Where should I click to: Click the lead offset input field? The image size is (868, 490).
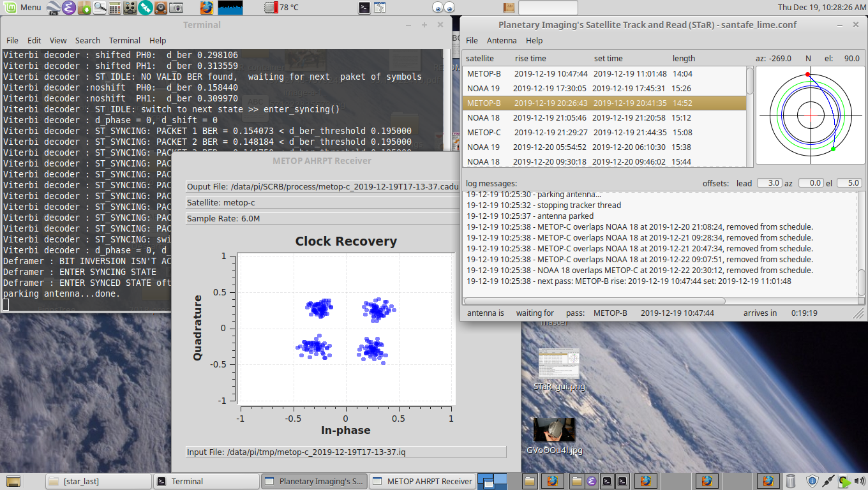tap(769, 183)
